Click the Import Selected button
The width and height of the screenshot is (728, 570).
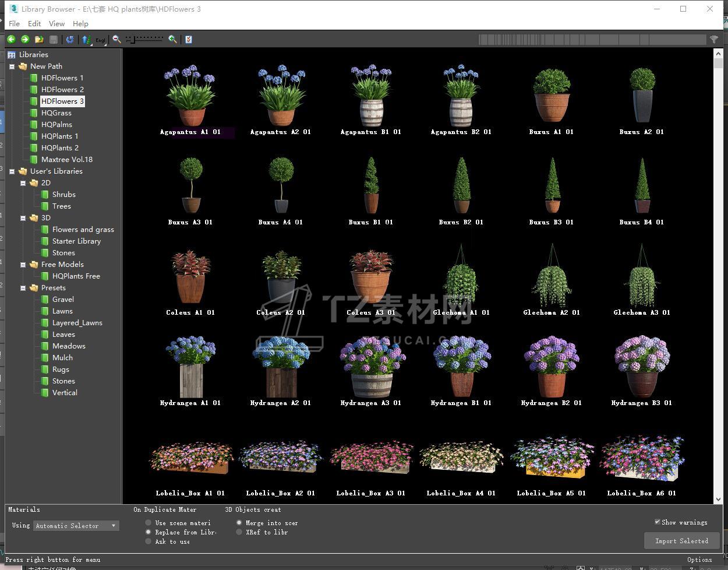point(681,541)
